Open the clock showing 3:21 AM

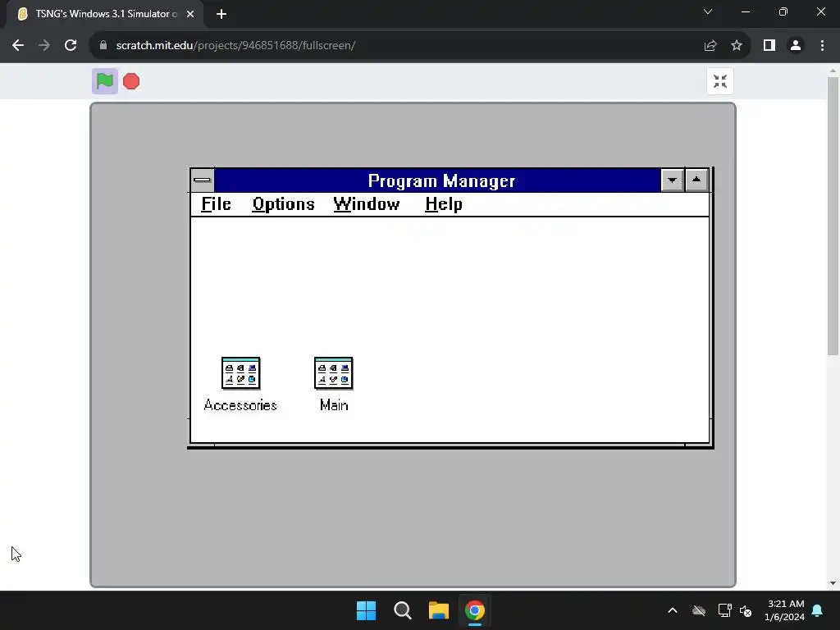[785, 610]
